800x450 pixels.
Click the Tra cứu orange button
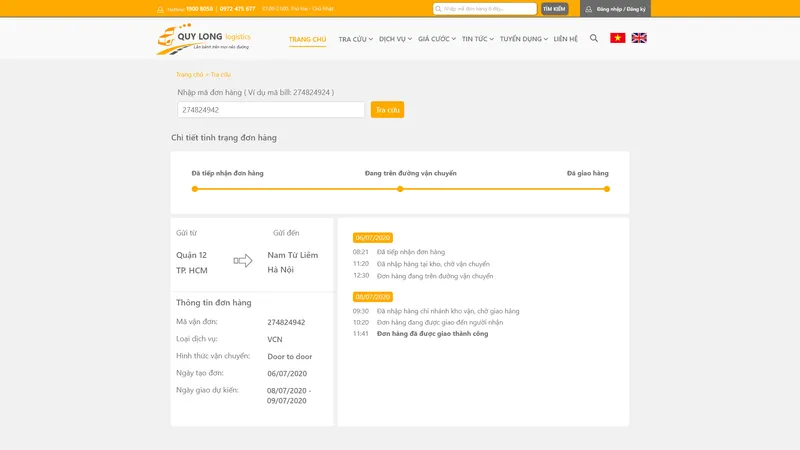point(387,110)
